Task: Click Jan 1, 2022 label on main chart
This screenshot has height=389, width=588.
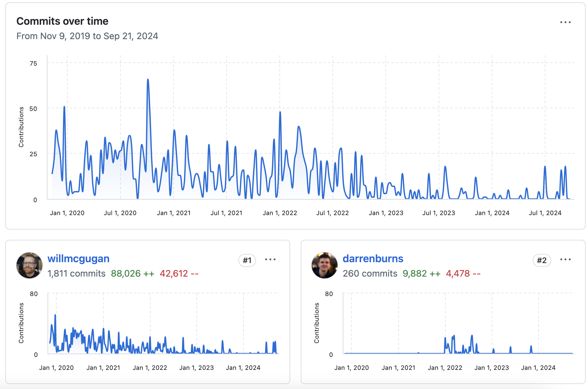Action: (x=280, y=213)
